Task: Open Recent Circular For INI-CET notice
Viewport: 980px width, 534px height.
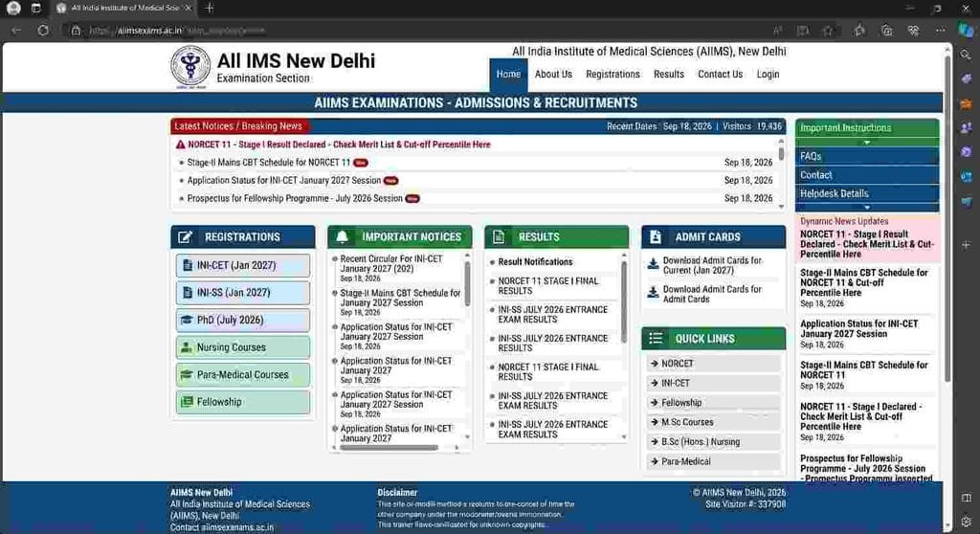Action: click(x=391, y=263)
